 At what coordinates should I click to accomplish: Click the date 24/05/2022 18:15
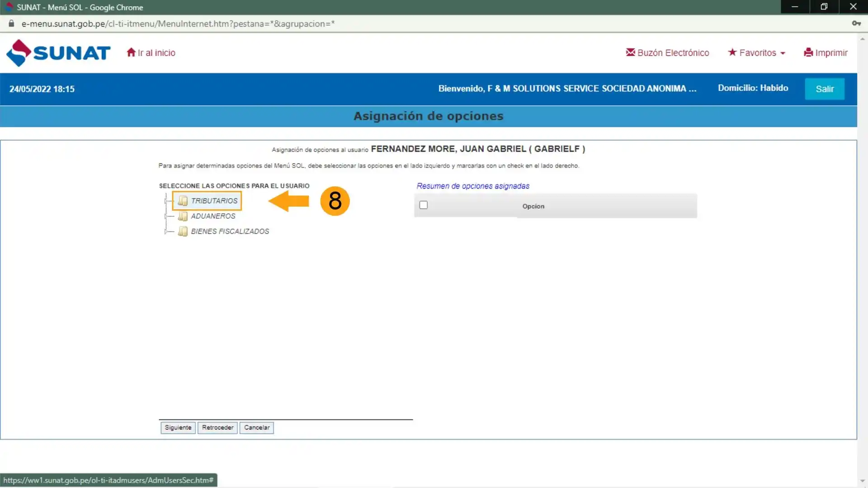(42, 89)
